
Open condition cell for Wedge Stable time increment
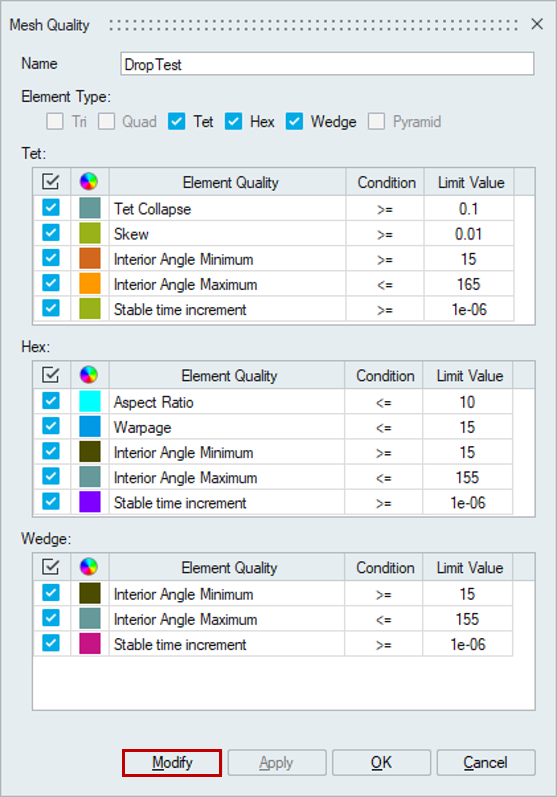pyautogui.click(x=383, y=645)
